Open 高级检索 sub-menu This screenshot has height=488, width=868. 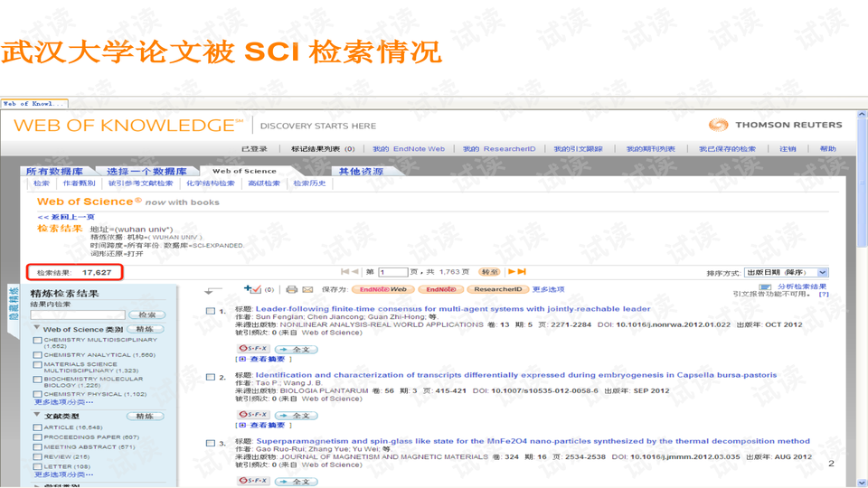264,183
